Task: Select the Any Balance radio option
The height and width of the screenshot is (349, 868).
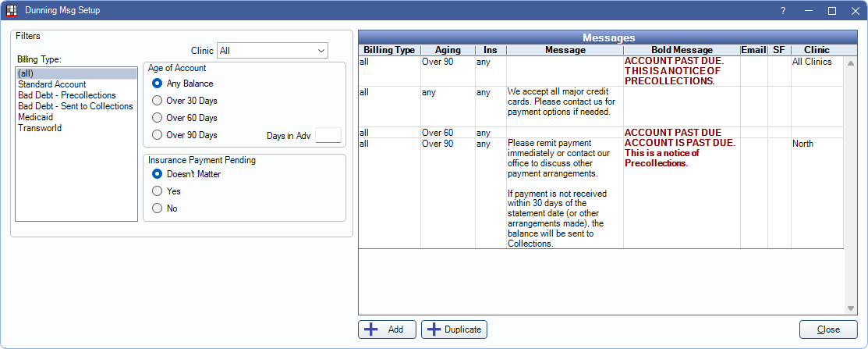Action: 158,84
